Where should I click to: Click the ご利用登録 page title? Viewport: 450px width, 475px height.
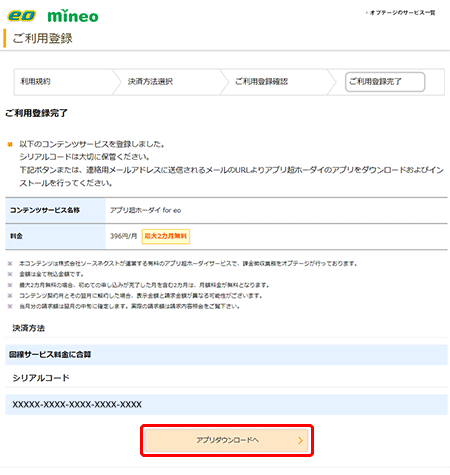(42, 38)
